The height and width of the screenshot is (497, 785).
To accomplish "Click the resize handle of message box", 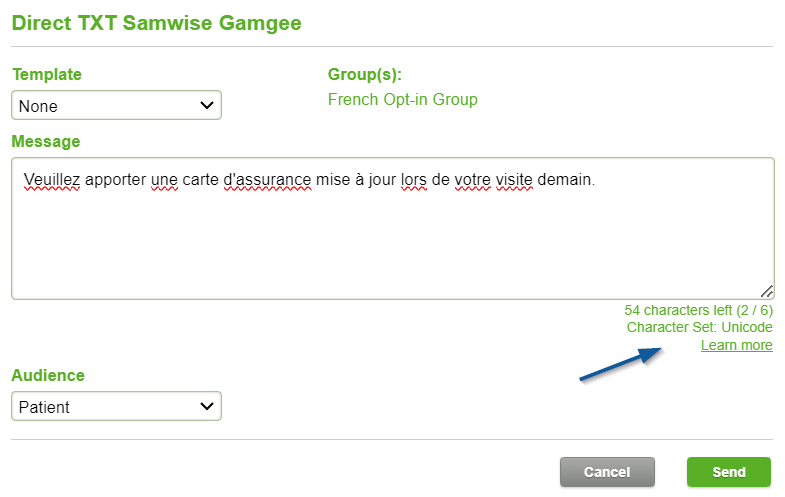I will (766, 291).
